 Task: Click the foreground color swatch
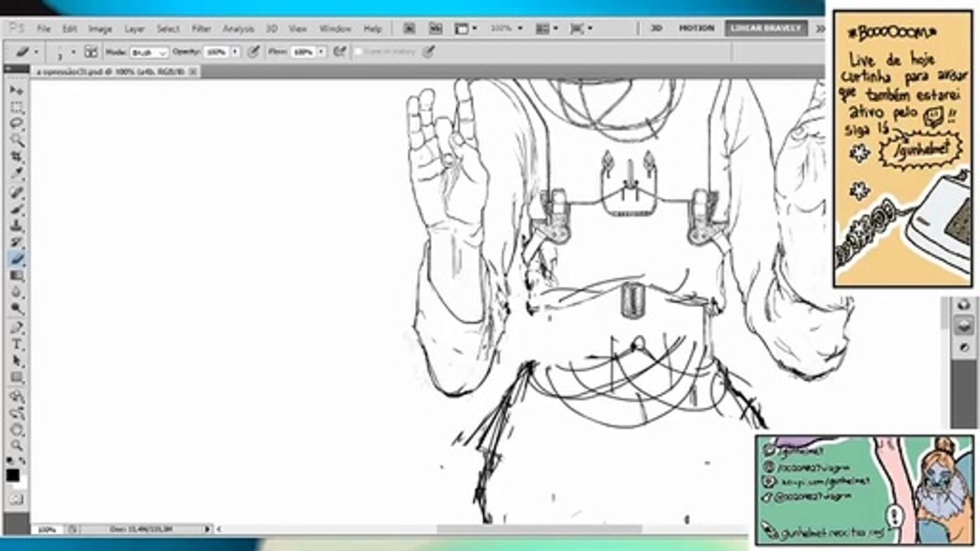13,475
